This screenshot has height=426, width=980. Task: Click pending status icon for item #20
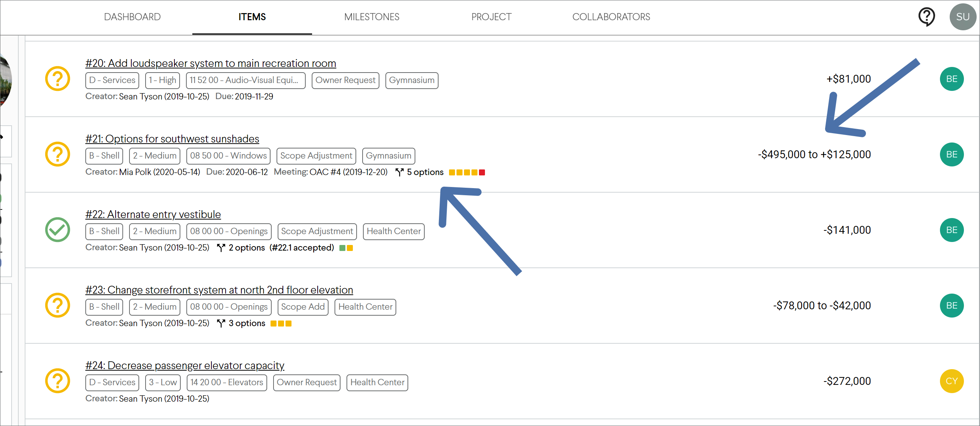(x=58, y=79)
